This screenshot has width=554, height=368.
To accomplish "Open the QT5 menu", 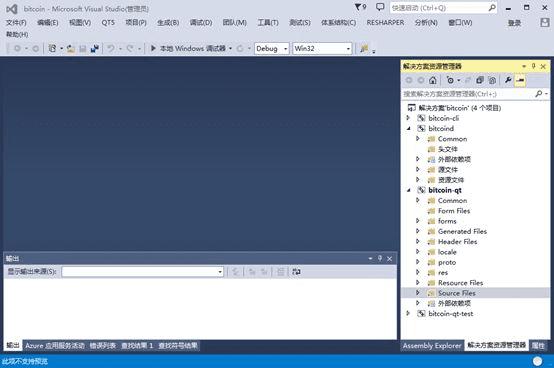I will click(108, 23).
